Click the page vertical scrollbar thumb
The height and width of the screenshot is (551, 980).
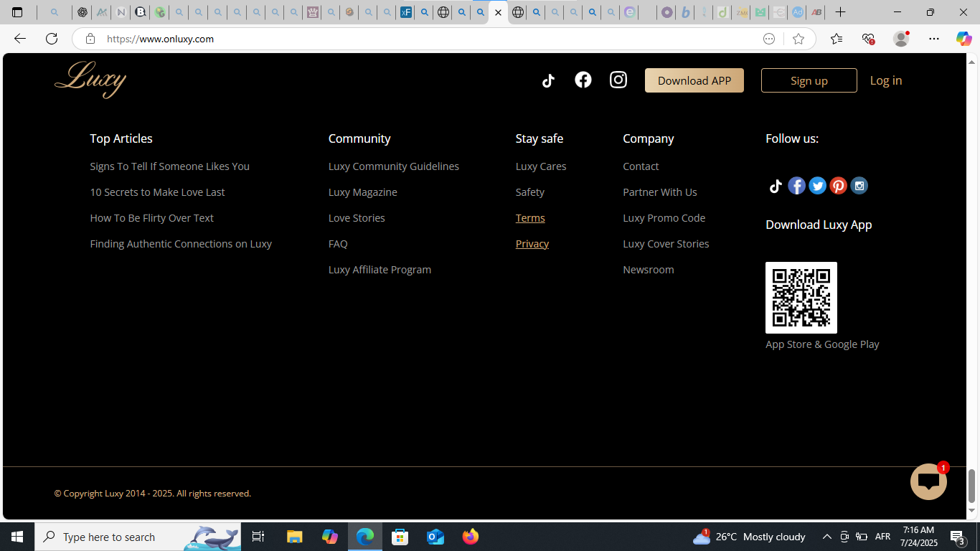tap(972, 486)
